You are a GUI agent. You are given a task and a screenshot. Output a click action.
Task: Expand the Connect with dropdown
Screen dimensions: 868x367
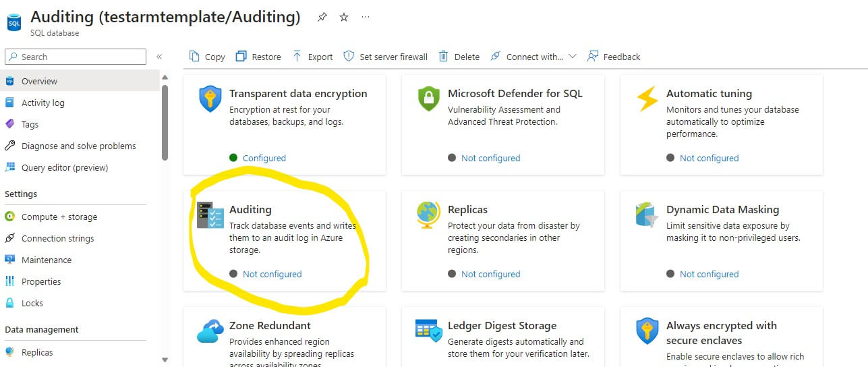pyautogui.click(x=573, y=57)
